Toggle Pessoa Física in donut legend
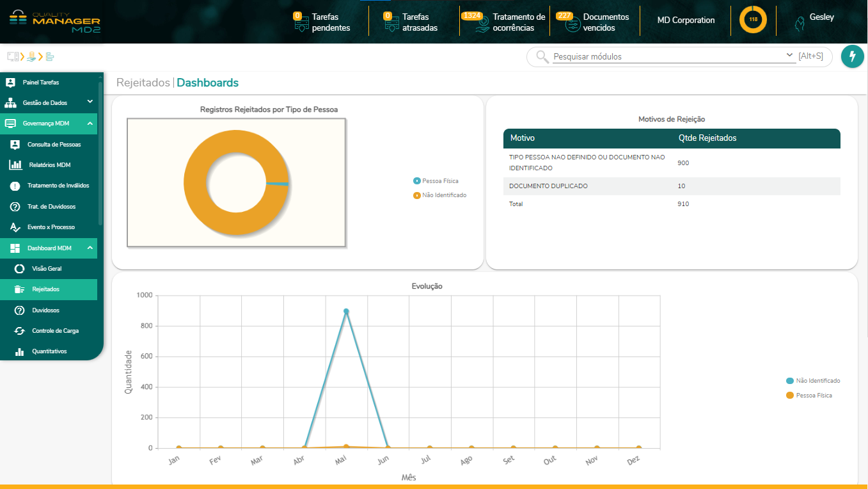The image size is (868, 489). point(436,181)
